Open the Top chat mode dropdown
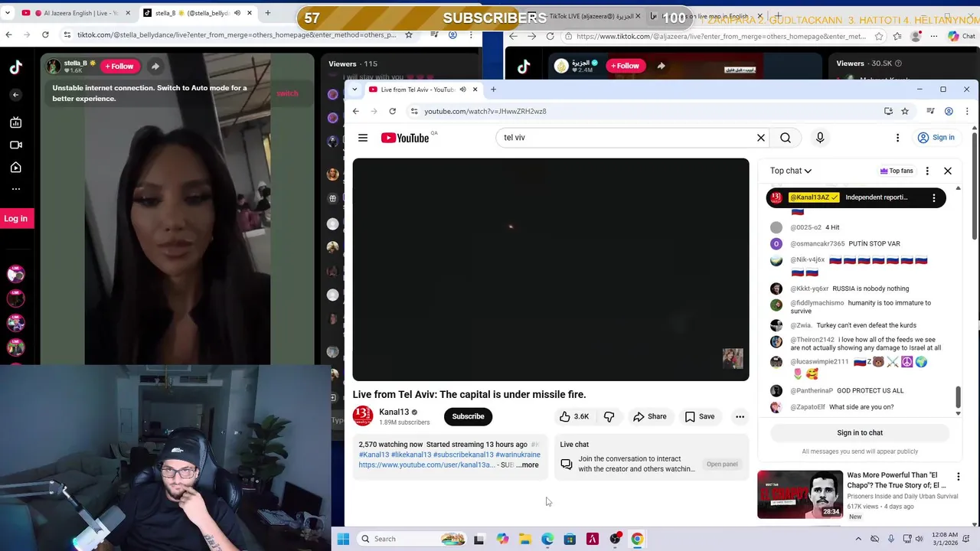This screenshot has width=980, height=551. point(791,171)
